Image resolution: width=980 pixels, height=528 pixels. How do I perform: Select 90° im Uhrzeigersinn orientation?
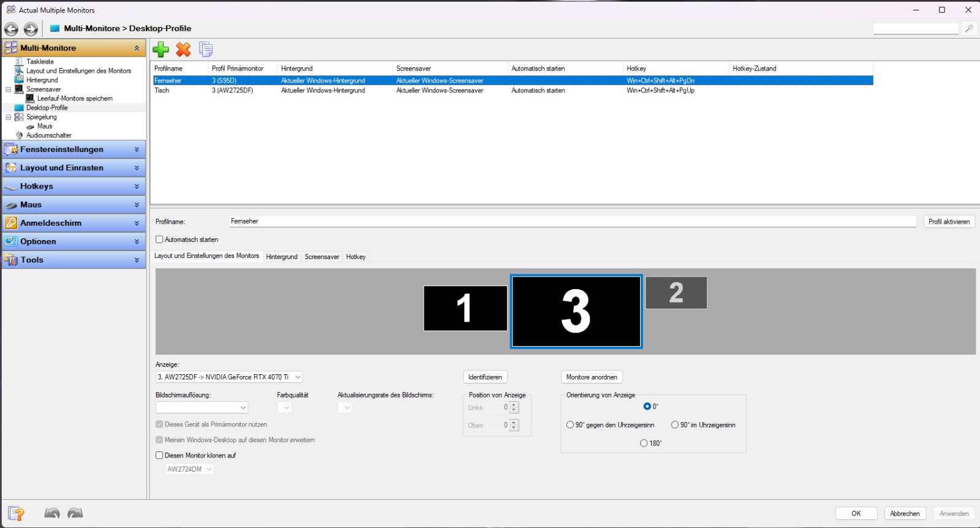(x=675, y=424)
